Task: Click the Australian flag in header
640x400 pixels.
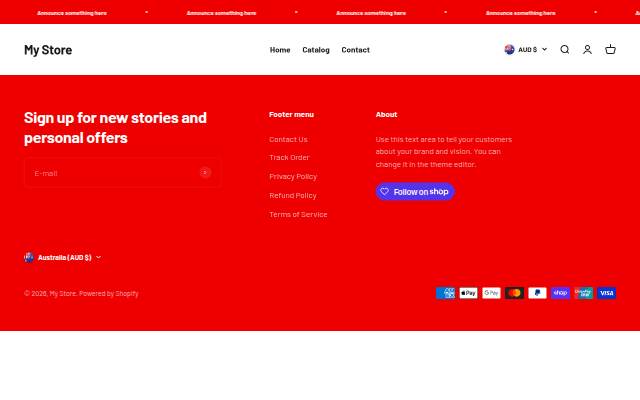Action: pos(509,49)
